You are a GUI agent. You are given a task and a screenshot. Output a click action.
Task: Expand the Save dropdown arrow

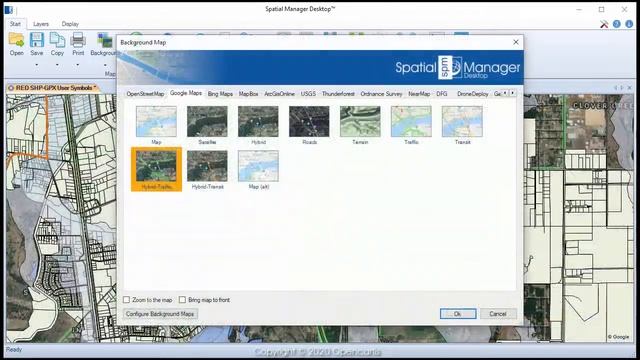pos(37,64)
